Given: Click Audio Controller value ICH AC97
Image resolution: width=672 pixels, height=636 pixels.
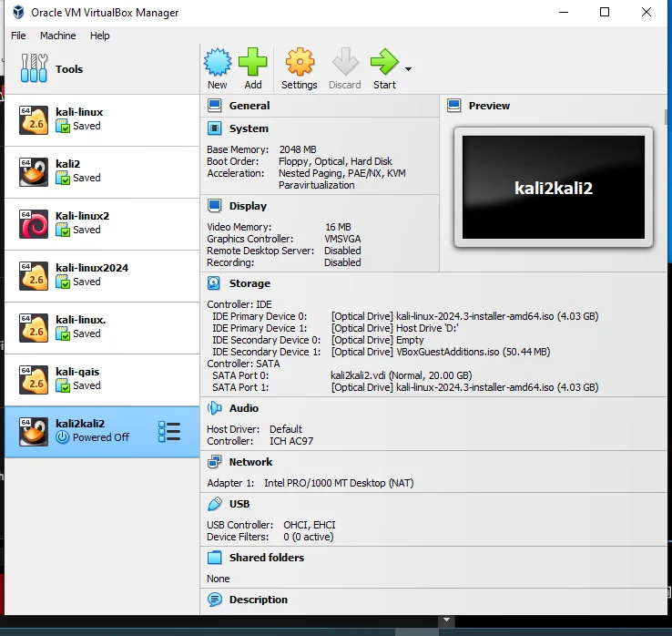Looking at the screenshot, I should (291, 441).
